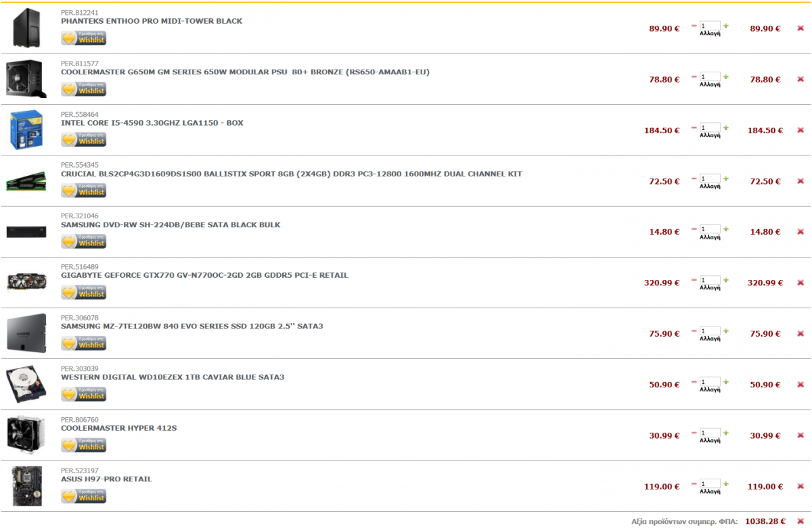Open Western Digital WD10EZEX product link

pyautogui.click(x=173, y=377)
